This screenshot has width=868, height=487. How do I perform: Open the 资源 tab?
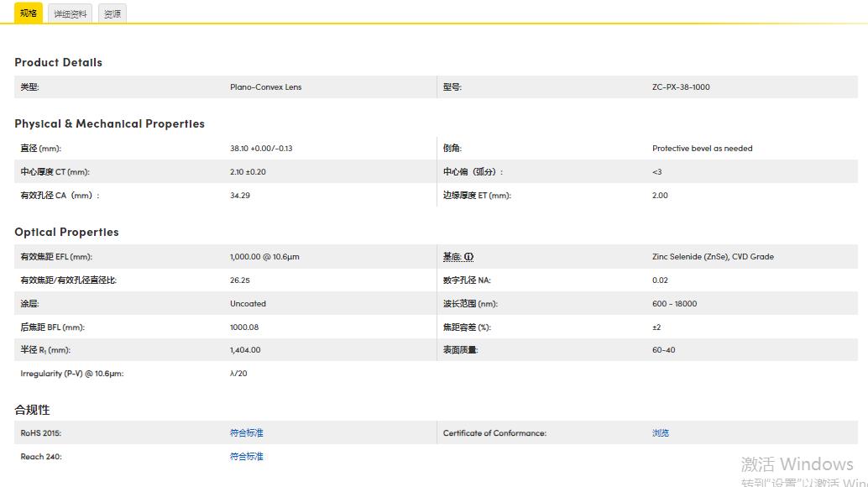point(112,13)
